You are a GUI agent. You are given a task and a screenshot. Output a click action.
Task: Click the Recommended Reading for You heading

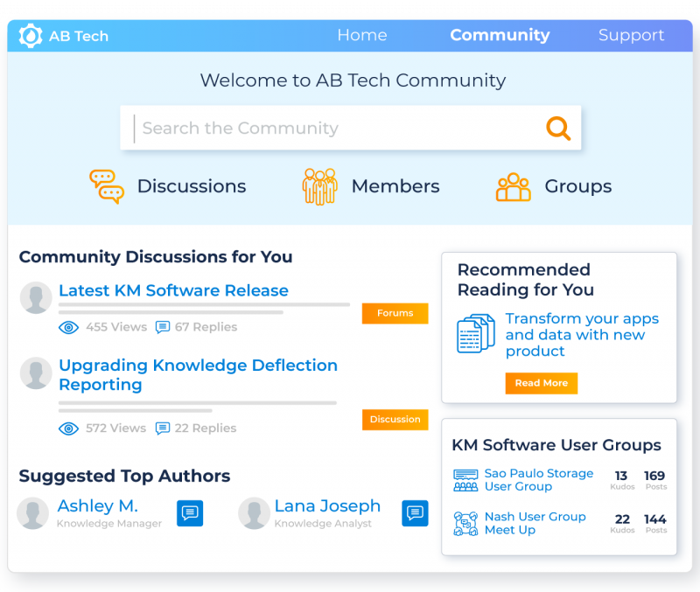coord(526,280)
